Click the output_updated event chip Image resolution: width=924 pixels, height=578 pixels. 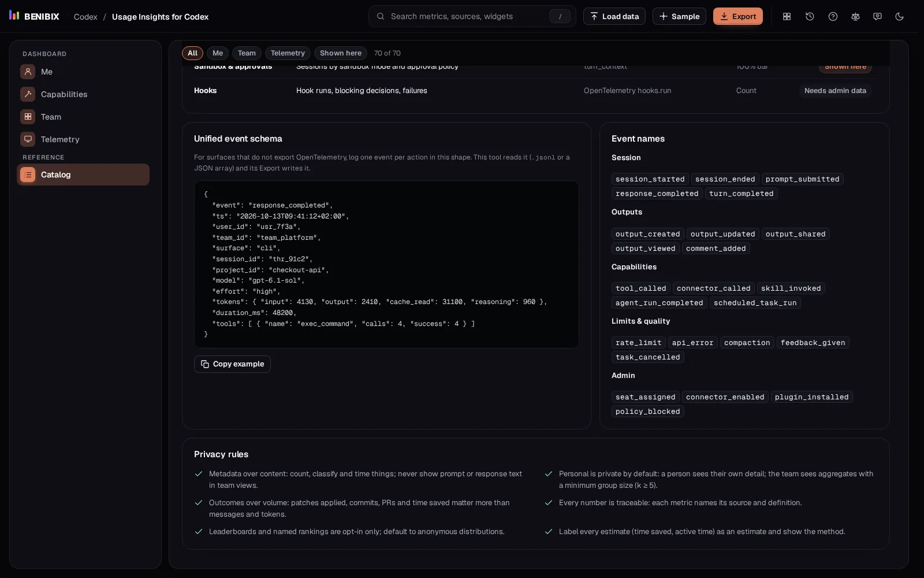click(722, 234)
